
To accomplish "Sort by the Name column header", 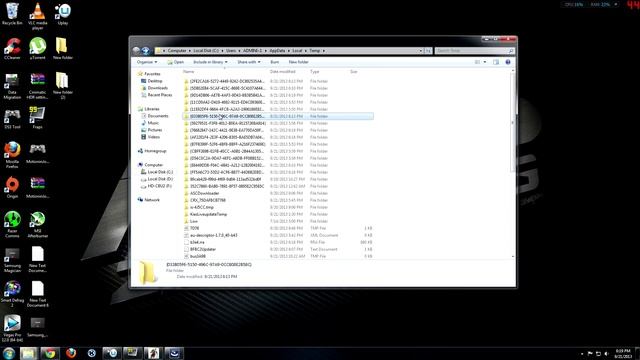I will (x=189, y=71).
